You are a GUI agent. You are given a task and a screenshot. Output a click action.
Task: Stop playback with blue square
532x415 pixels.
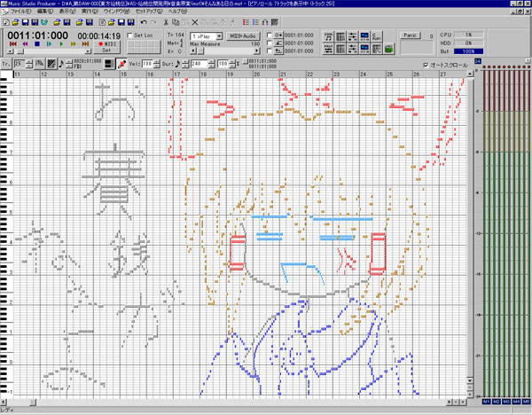37,44
